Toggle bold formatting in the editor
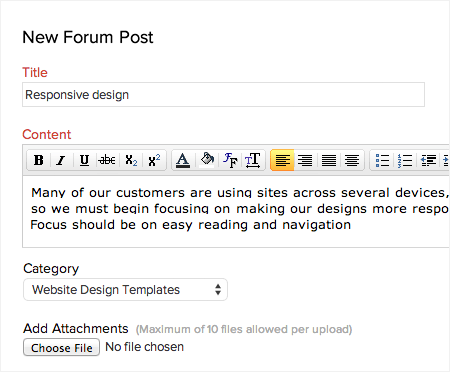Screen dimensions: 450x372 39,160
